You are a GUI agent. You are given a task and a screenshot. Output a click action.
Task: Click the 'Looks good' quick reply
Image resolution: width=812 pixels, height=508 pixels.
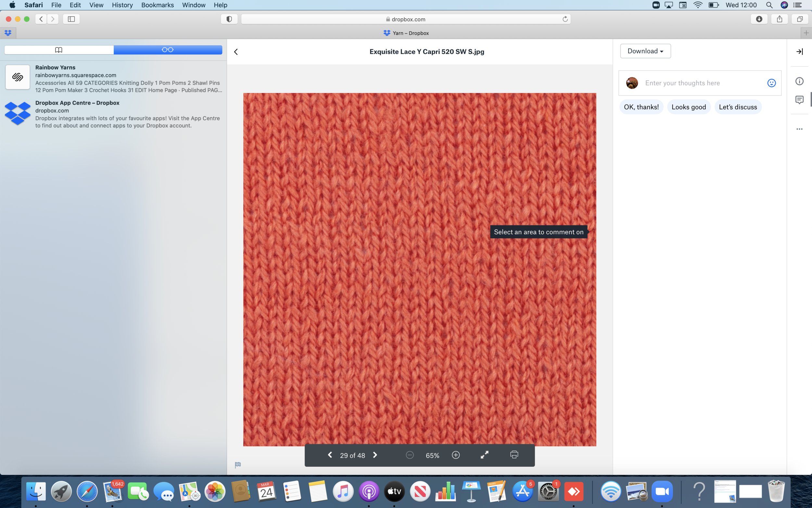pos(689,107)
